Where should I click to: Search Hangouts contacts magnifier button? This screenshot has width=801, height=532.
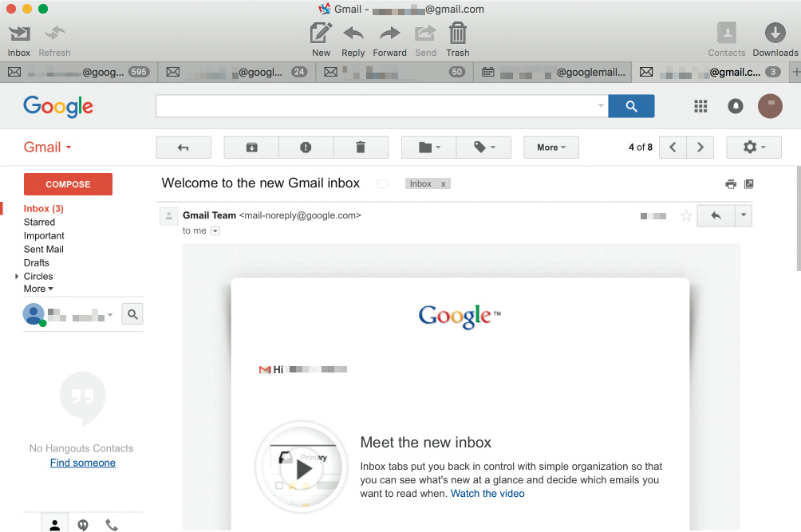coord(132,314)
